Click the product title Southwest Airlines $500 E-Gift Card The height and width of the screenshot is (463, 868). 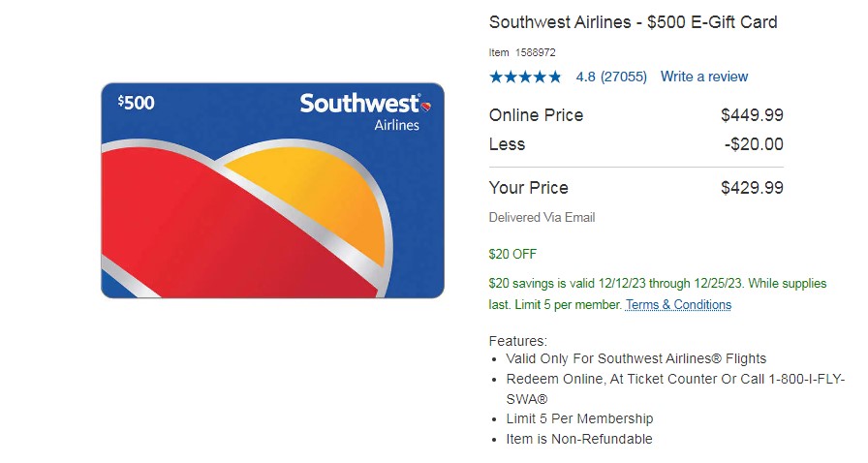(634, 22)
